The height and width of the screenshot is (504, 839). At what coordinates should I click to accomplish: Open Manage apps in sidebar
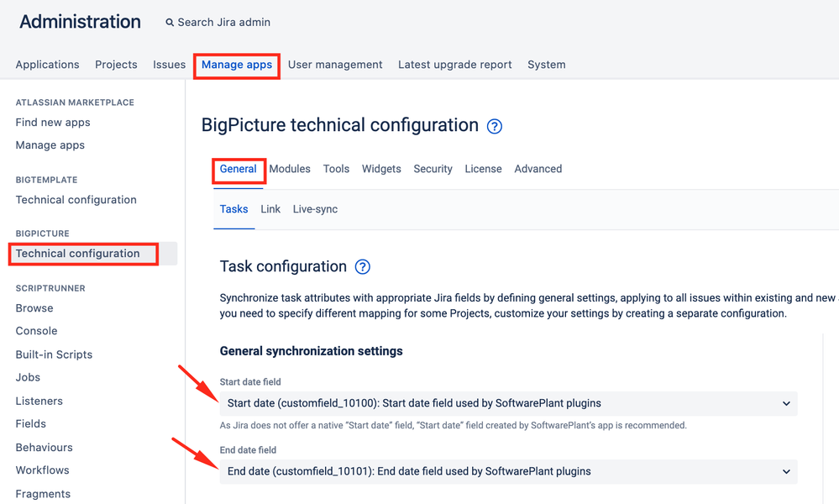click(x=50, y=145)
